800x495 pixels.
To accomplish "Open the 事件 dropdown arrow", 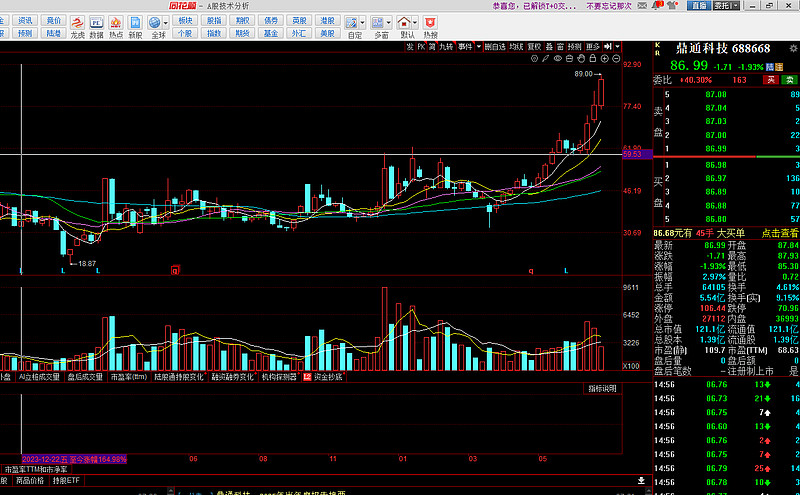I will point(479,46).
